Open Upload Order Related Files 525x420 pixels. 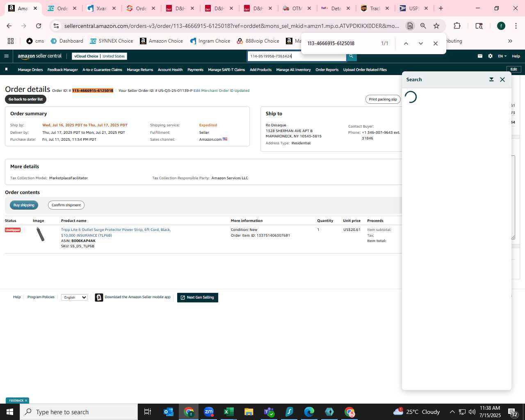(365, 70)
